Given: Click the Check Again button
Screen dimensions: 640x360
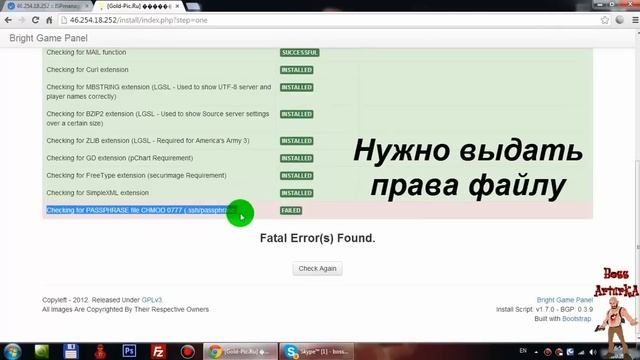Looking at the screenshot, I should click(317, 269).
